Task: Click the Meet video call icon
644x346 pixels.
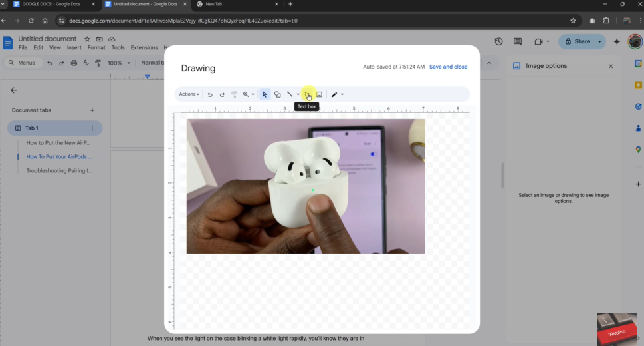Action: click(538, 41)
